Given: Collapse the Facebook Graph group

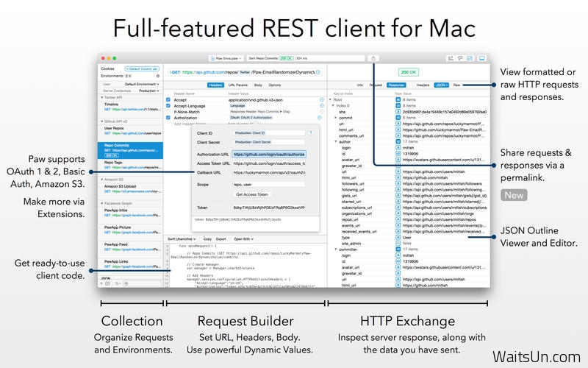Looking at the screenshot, I should tap(101, 203).
